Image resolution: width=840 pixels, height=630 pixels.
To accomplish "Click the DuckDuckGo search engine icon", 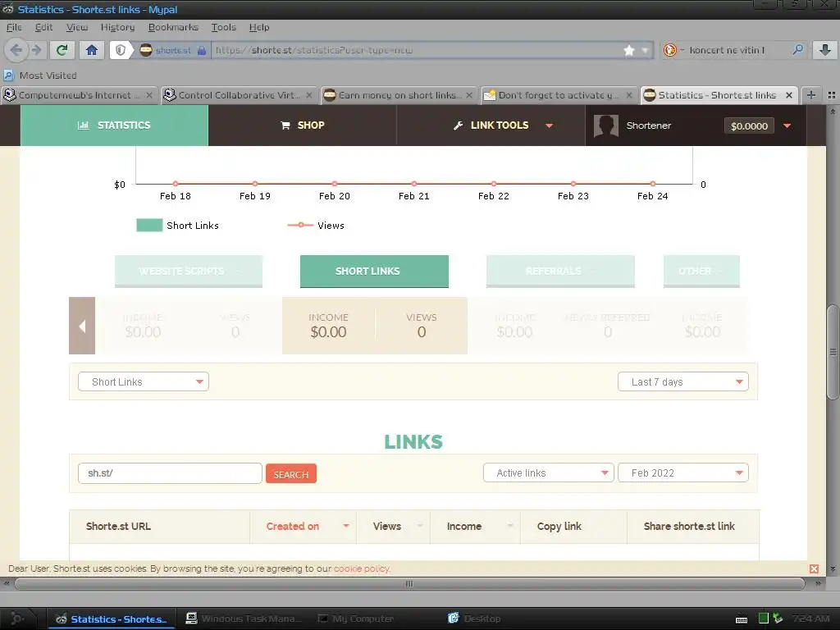I will pyautogui.click(x=669, y=50).
